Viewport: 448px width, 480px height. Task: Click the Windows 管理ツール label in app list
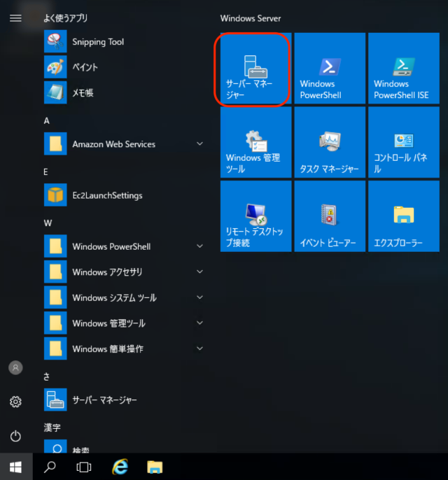click(x=108, y=323)
